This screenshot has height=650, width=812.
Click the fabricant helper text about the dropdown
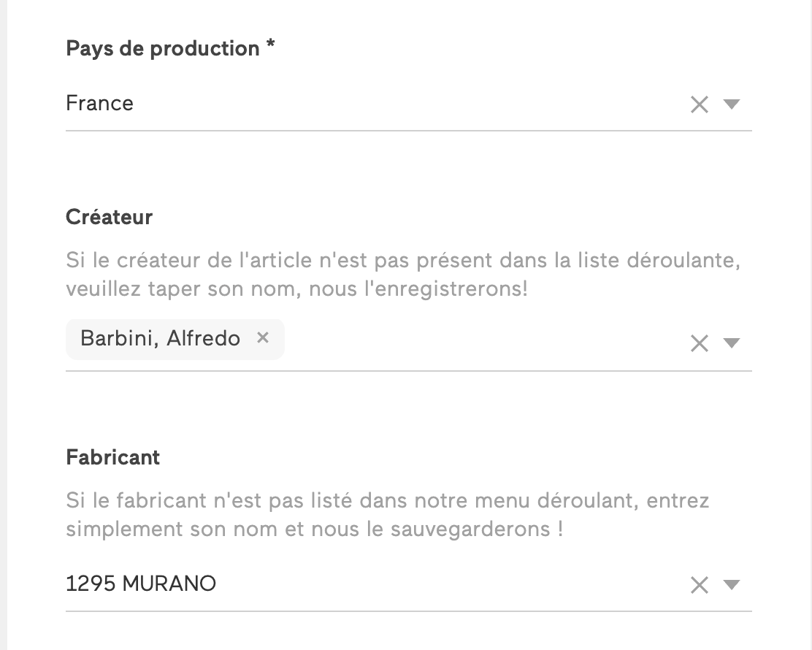pyautogui.click(x=387, y=515)
